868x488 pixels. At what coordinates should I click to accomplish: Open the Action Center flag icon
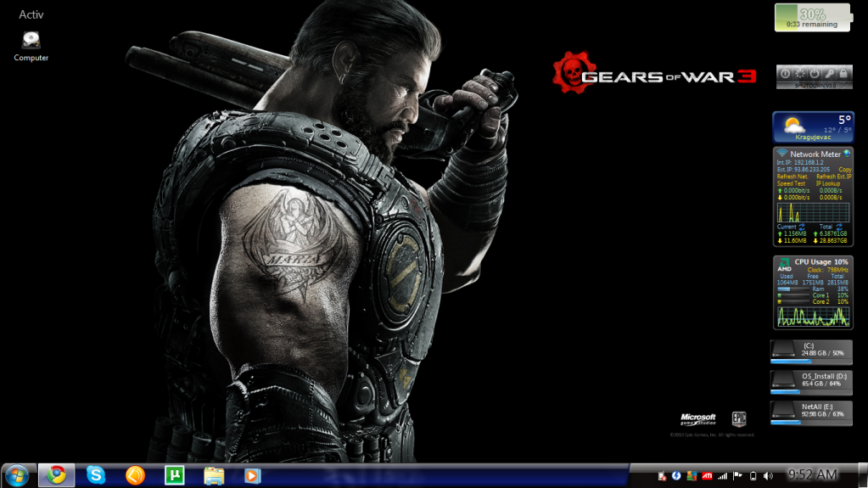737,476
